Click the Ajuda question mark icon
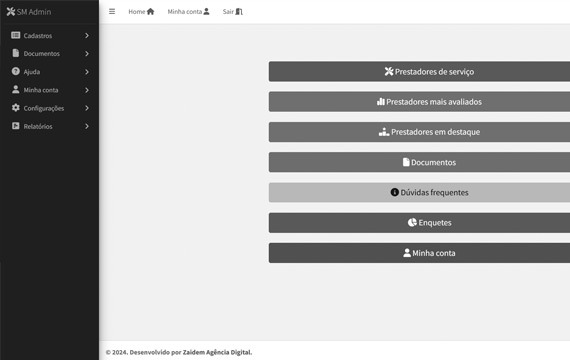 (16, 71)
